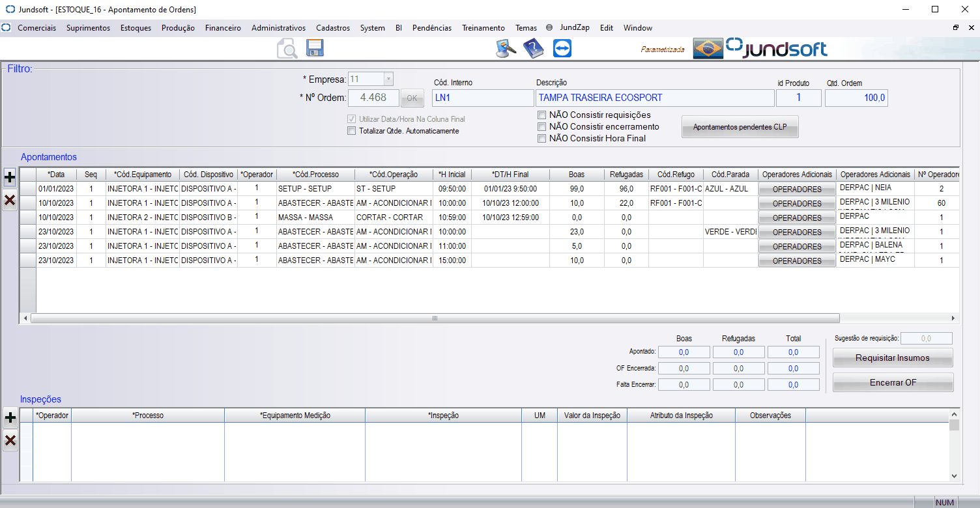Click the Boas column header in Apontamentos
980x508 pixels.
[577, 175]
